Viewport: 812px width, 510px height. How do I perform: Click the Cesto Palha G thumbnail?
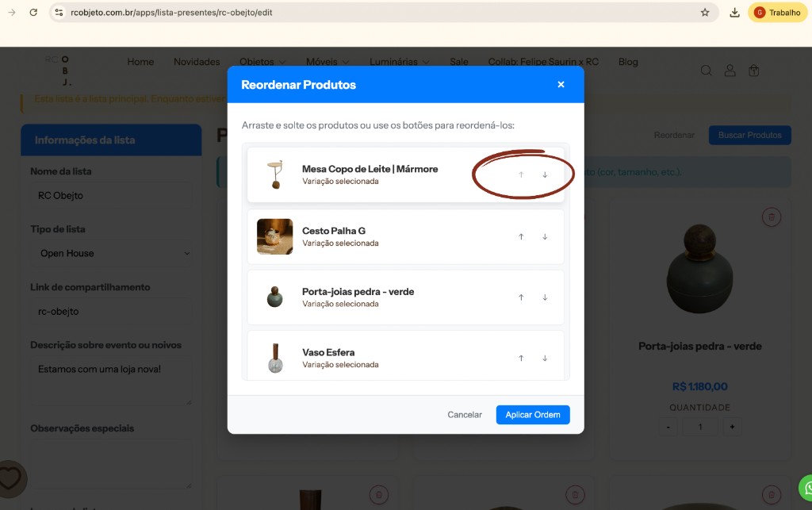pyautogui.click(x=274, y=236)
